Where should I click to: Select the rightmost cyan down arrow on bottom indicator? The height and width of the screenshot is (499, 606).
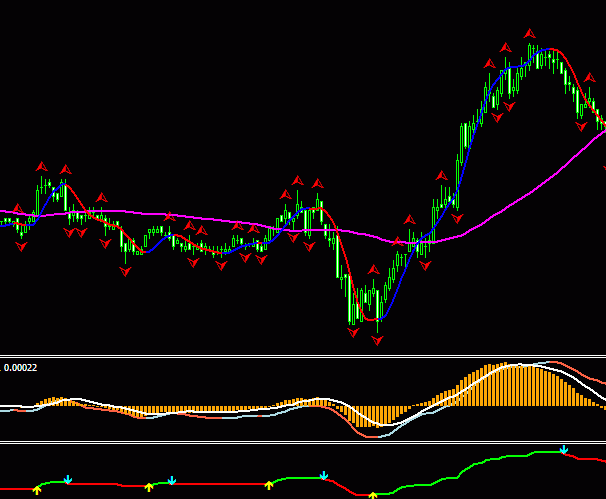point(564,450)
